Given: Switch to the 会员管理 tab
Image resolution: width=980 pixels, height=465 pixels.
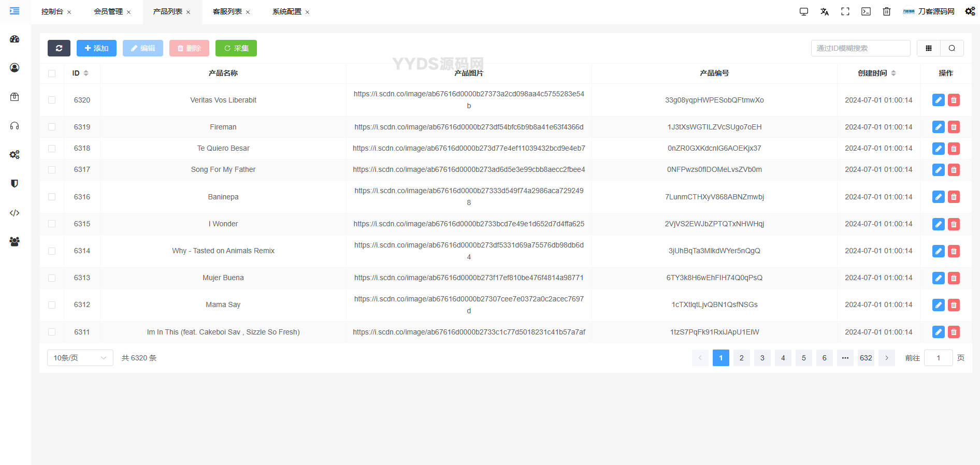Looking at the screenshot, I should (108, 11).
